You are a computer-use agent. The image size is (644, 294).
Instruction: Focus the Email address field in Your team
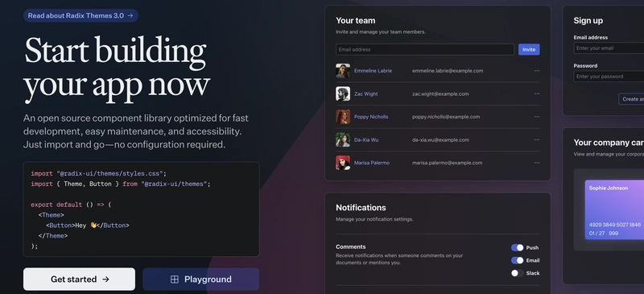click(x=425, y=49)
